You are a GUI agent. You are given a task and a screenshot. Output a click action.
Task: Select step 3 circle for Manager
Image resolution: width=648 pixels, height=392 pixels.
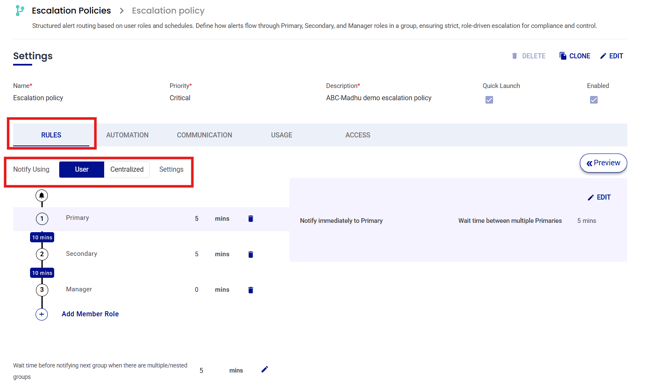coord(42,290)
